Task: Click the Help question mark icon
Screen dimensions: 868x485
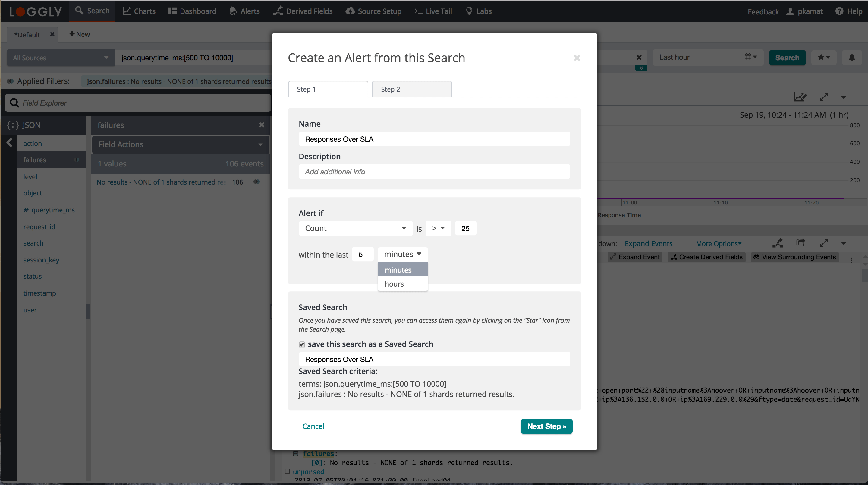Action: (839, 11)
